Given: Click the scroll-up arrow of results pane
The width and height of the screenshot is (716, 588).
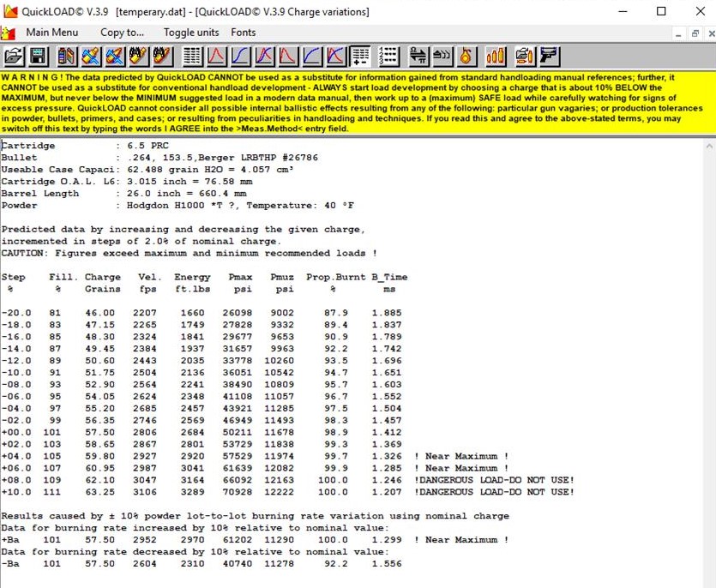Looking at the screenshot, I should click(709, 147).
